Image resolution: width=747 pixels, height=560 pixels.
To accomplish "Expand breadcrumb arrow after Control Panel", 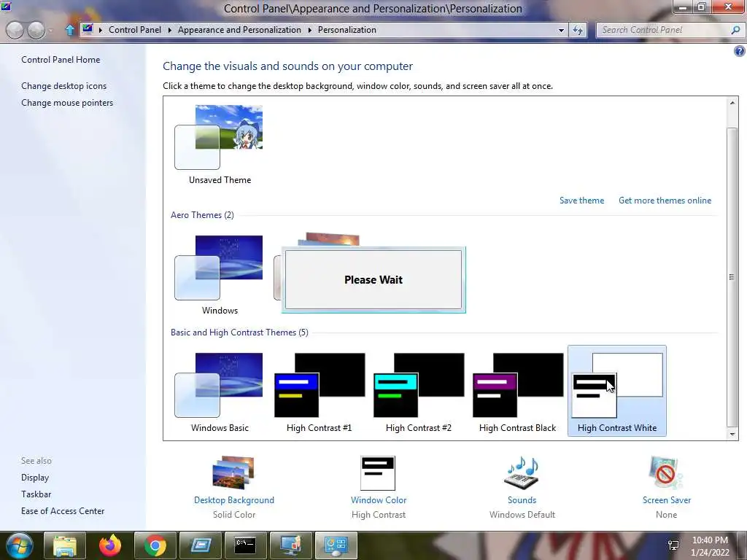I will point(169,30).
